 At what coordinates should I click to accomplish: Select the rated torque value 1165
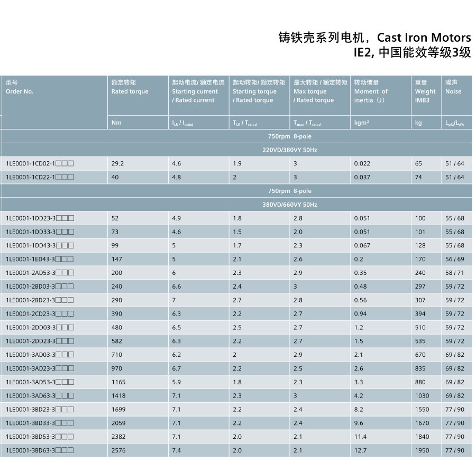click(x=118, y=382)
